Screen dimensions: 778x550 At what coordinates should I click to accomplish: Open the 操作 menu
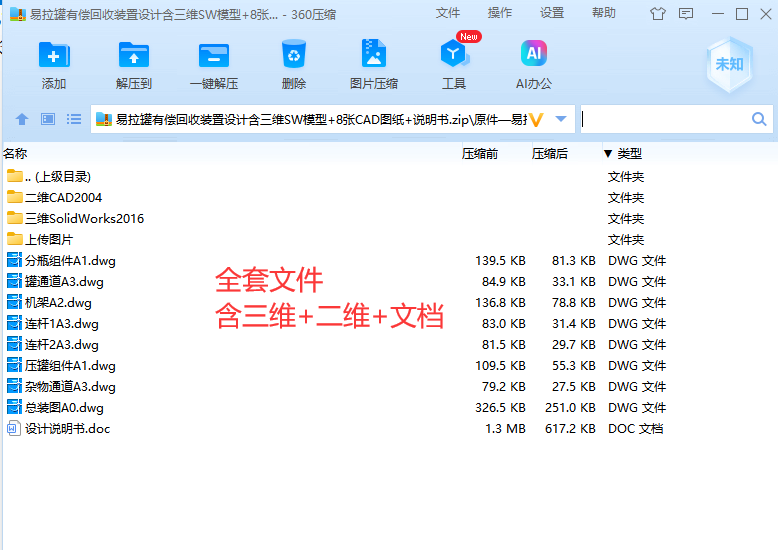tap(500, 13)
